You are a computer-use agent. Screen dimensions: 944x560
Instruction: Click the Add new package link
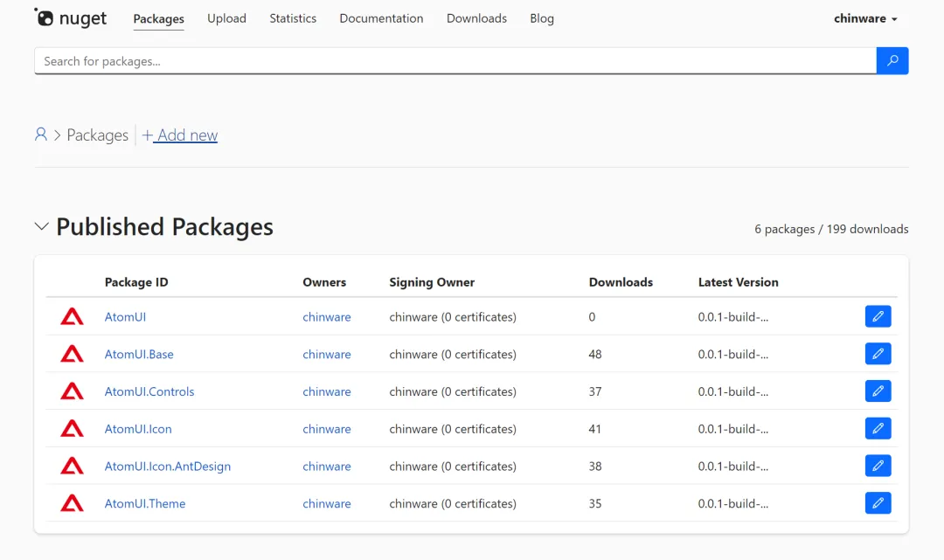tap(180, 135)
